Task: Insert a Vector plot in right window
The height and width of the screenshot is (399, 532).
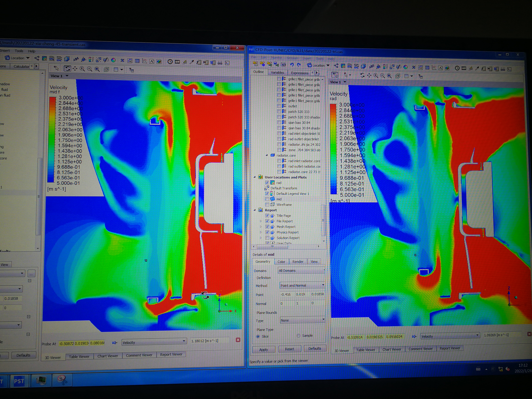Action: coord(336,66)
